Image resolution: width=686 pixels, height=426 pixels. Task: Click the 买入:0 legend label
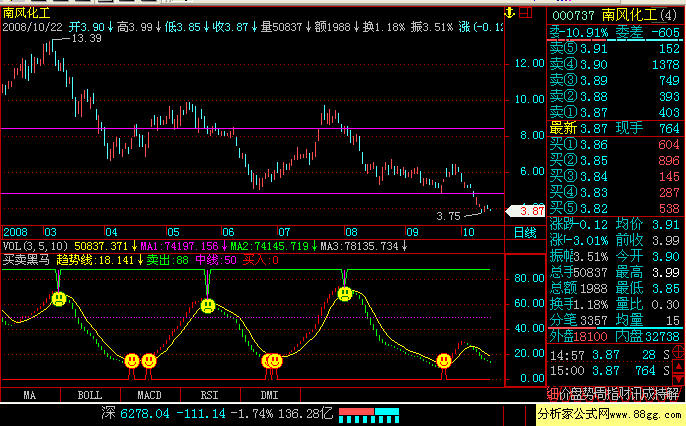[x=260, y=260]
